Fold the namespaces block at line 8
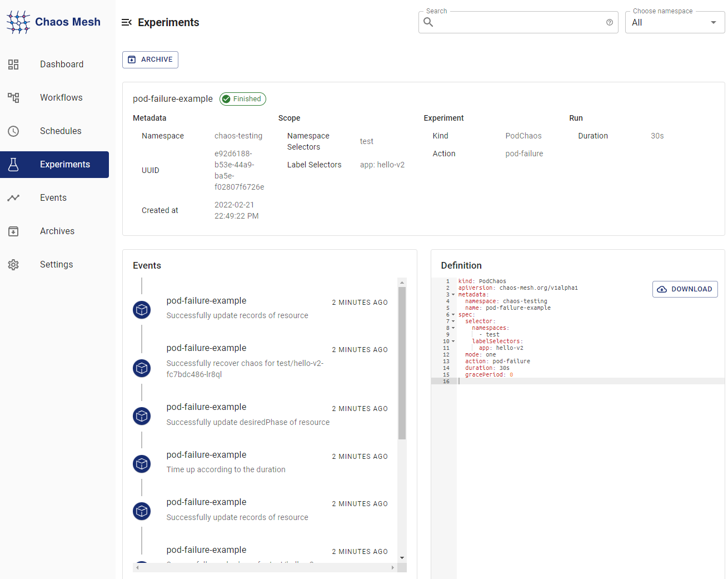728x579 pixels. pos(453,328)
